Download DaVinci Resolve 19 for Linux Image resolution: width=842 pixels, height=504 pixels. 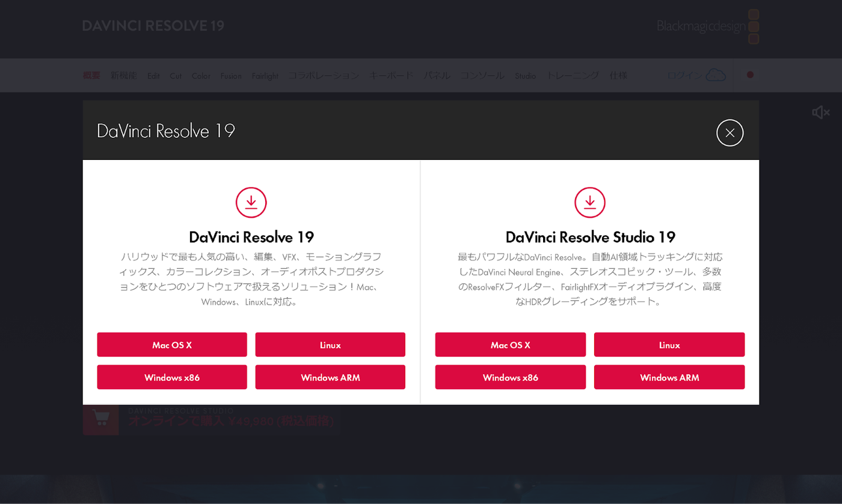pos(330,345)
